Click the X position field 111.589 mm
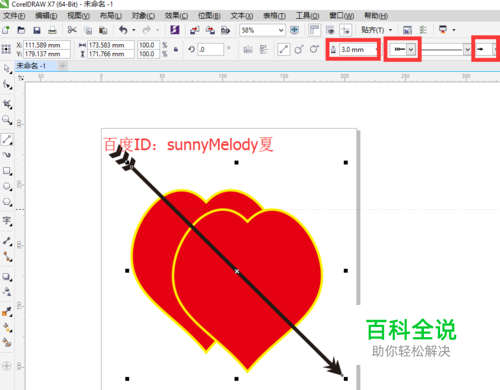500x390 pixels. [47, 45]
